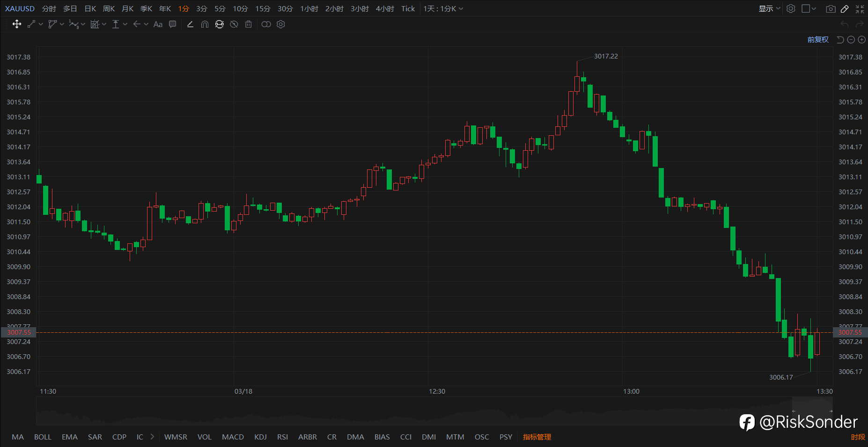This screenshot has width=868, height=447.
Task: Click the XAUUSD symbol name
Action: (20, 9)
